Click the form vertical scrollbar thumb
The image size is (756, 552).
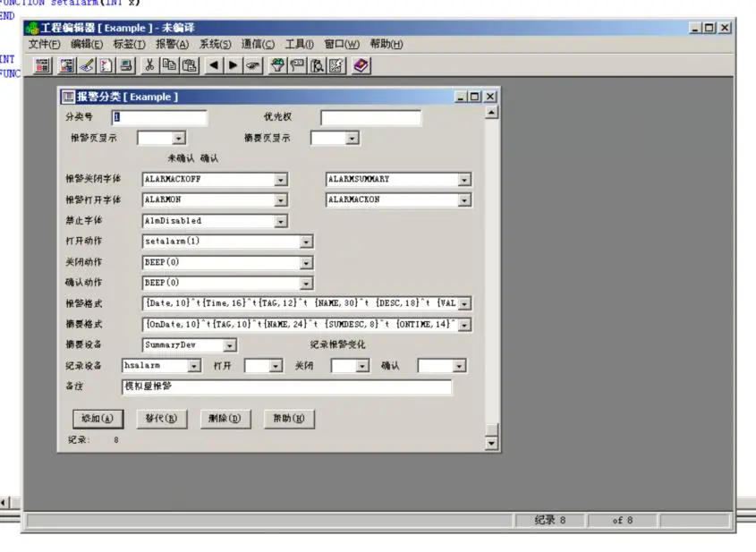[x=491, y=429]
